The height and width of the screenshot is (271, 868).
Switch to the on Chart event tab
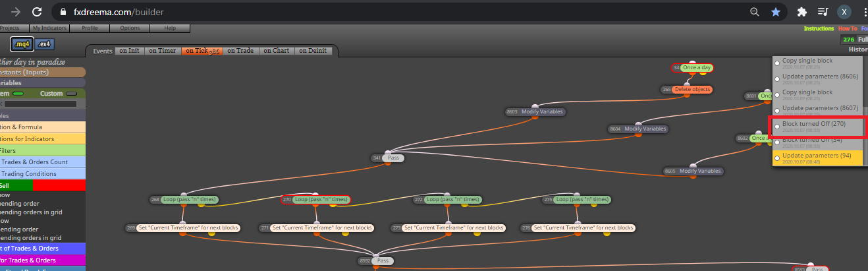tap(276, 51)
